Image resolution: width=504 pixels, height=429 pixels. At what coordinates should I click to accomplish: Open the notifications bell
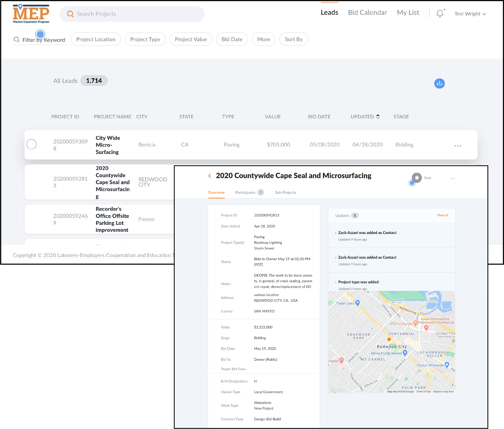coord(439,13)
